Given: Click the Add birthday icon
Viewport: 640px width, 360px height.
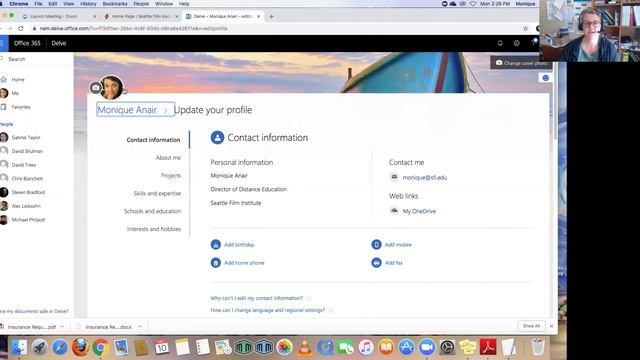Looking at the screenshot, I should (x=216, y=244).
